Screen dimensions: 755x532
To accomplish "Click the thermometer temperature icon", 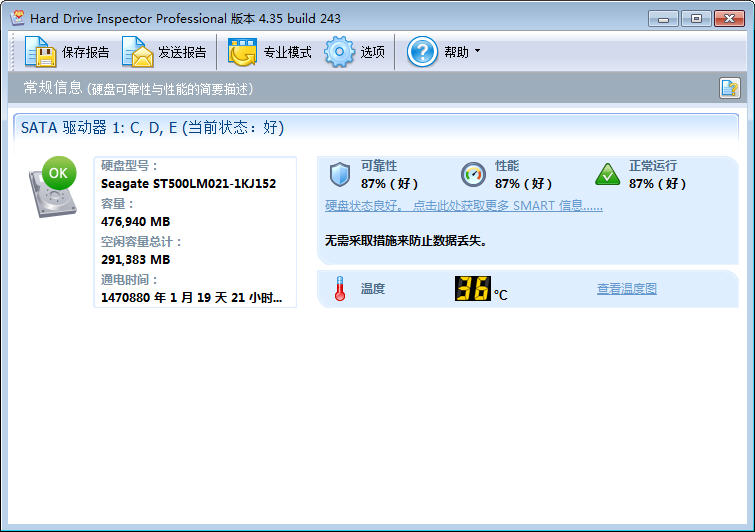I will (x=340, y=289).
